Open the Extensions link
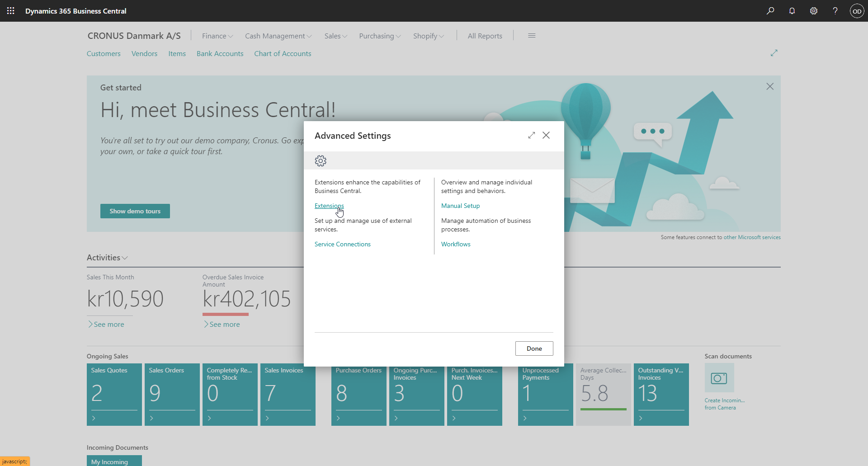 [329, 206]
